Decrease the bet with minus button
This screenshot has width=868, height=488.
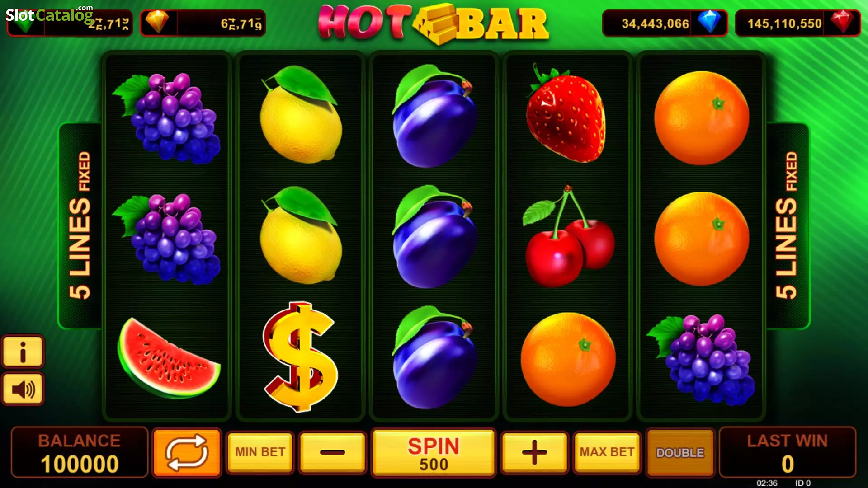(332, 452)
